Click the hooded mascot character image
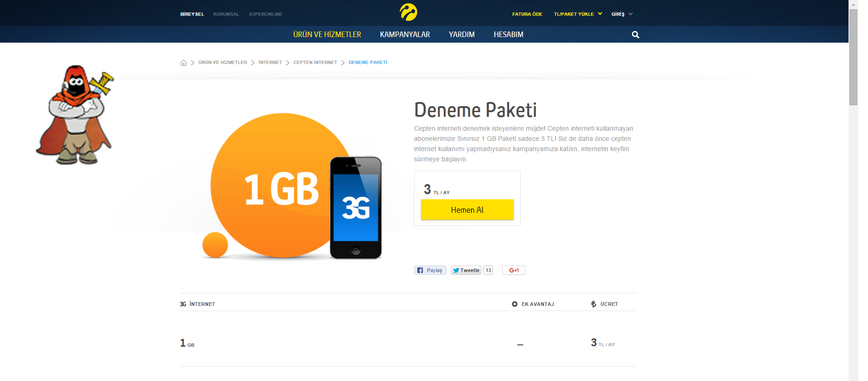The width and height of the screenshot is (868, 381). click(74, 114)
